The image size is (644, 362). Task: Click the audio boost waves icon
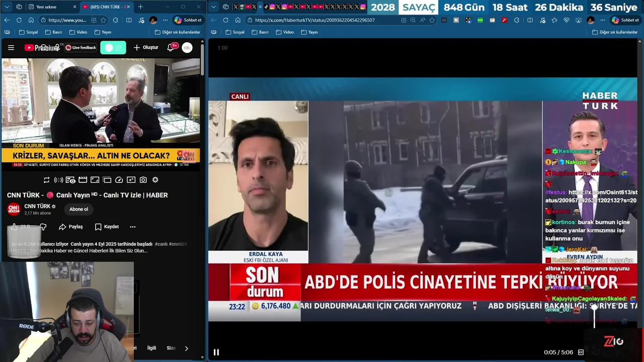click(58, 180)
